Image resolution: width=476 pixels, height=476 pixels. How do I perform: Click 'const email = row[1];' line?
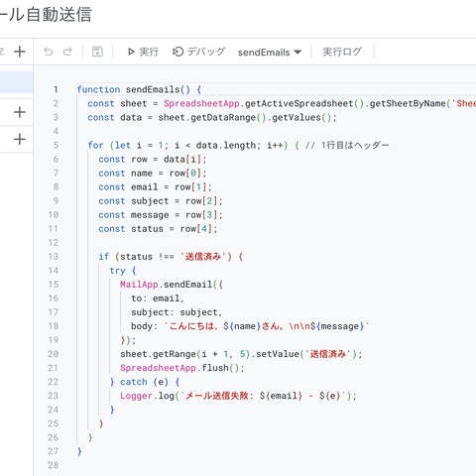click(156, 187)
